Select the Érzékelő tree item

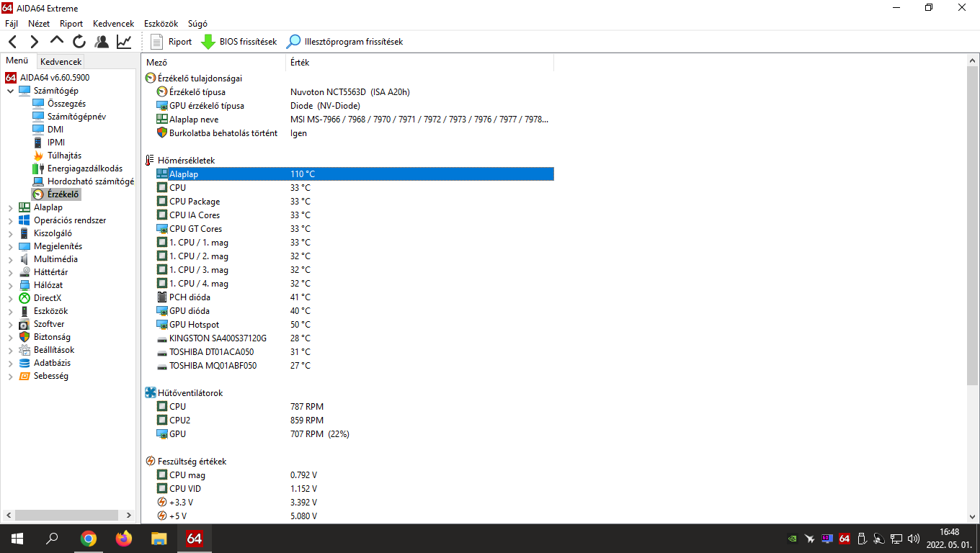pos(56,194)
